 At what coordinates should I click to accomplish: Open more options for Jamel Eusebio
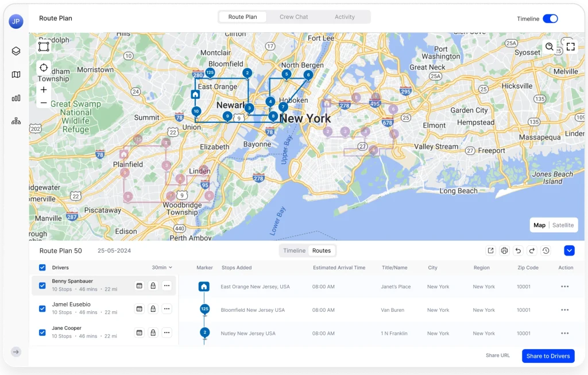pyautogui.click(x=167, y=309)
